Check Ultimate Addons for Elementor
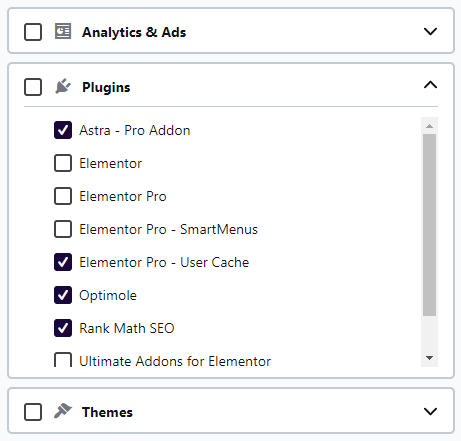This screenshot has width=461, height=441. tap(63, 360)
